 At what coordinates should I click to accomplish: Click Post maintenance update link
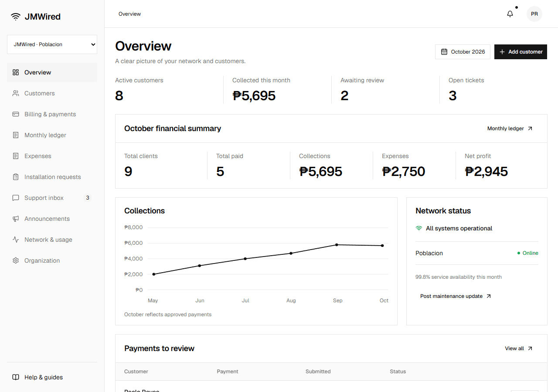point(456,296)
